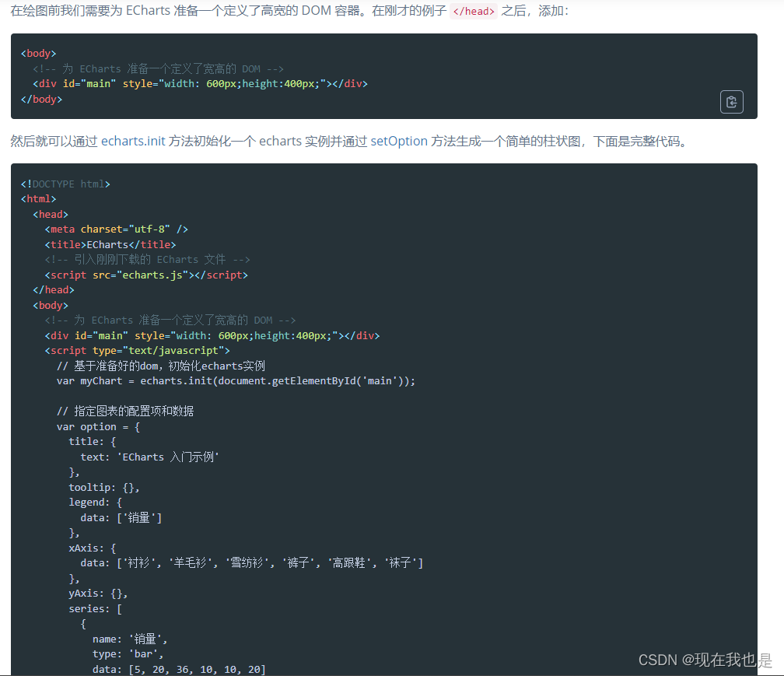Click the div id="main" line in first block
This screenshot has width=784, height=676.
click(x=201, y=83)
